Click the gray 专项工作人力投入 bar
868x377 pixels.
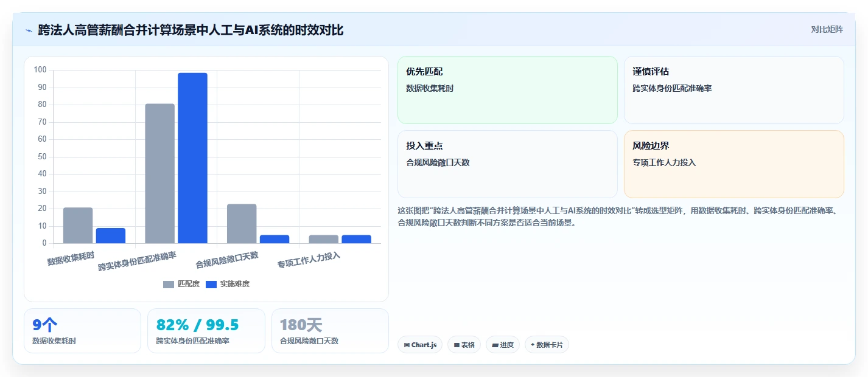[x=323, y=240]
